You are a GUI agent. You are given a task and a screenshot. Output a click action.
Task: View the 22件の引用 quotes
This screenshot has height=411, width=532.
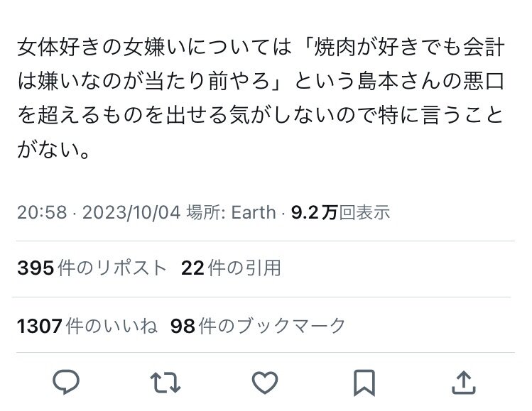[x=231, y=268]
